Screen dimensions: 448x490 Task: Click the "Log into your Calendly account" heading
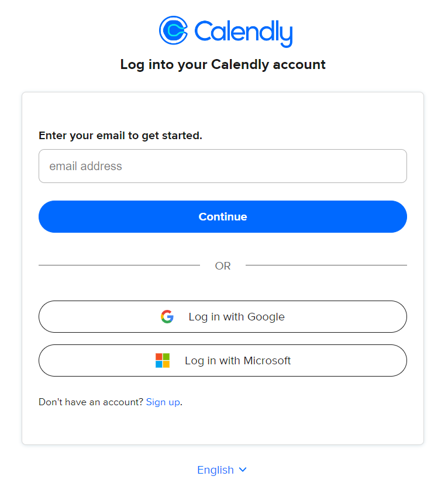pyautogui.click(x=223, y=64)
